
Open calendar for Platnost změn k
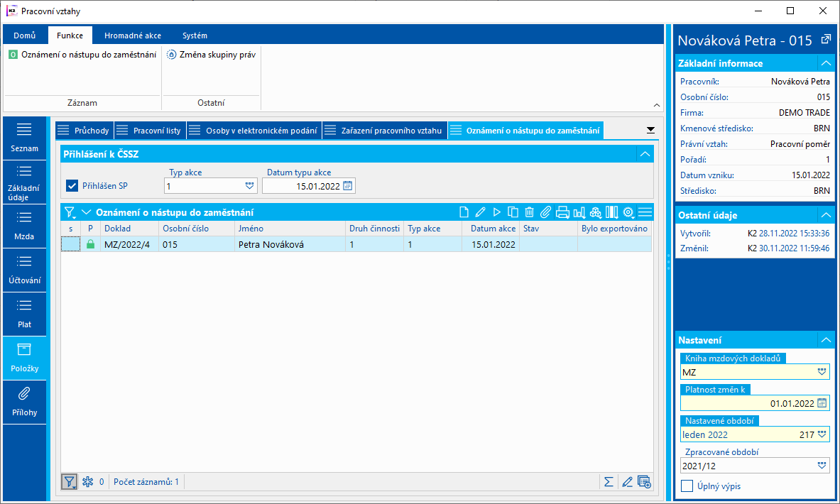pyautogui.click(x=822, y=402)
